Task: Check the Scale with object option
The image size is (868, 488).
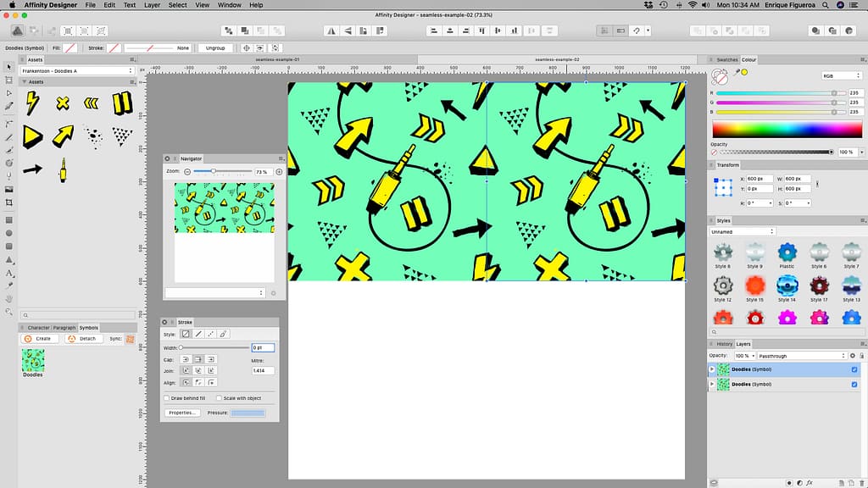Action: click(220, 398)
